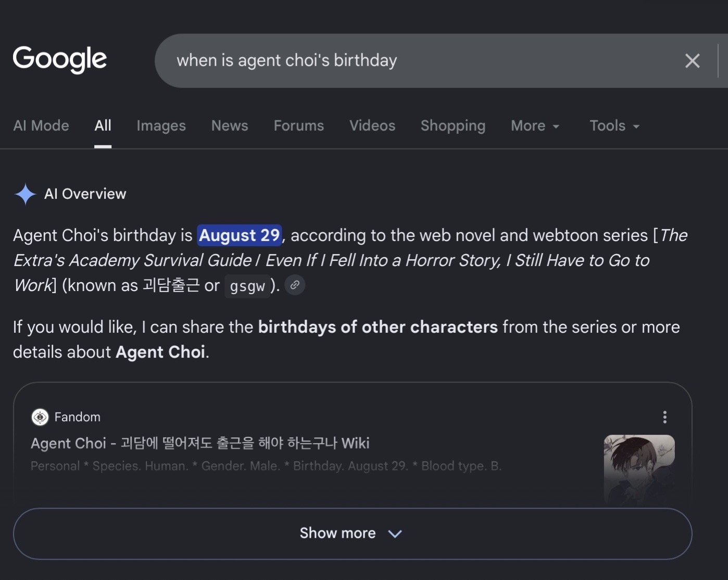Switch to AI Mode tab
The width and height of the screenshot is (728, 580).
[41, 126]
